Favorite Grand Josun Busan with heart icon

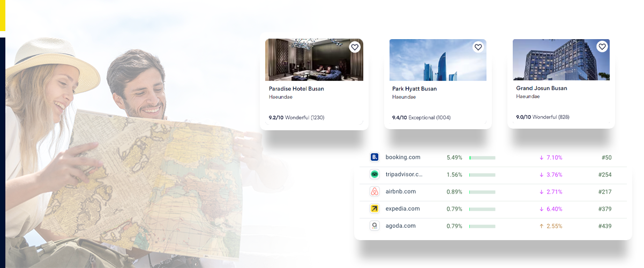click(x=602, y=47)
